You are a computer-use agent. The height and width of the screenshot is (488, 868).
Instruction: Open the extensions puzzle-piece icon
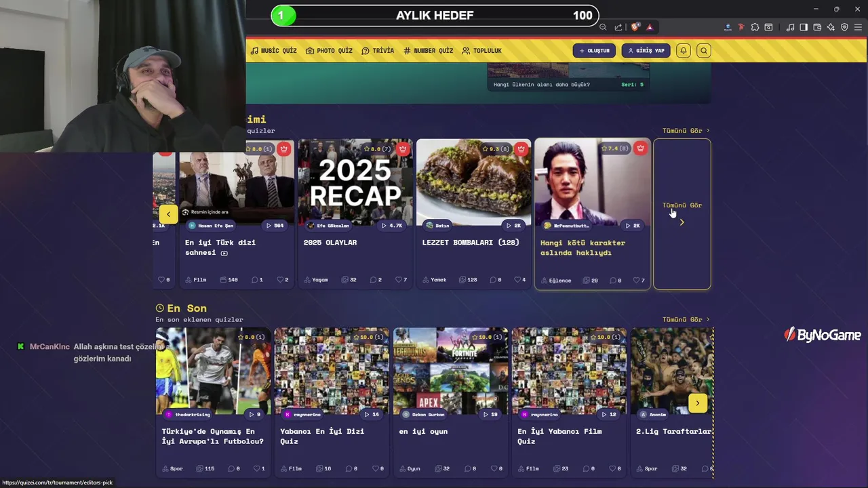755,27
